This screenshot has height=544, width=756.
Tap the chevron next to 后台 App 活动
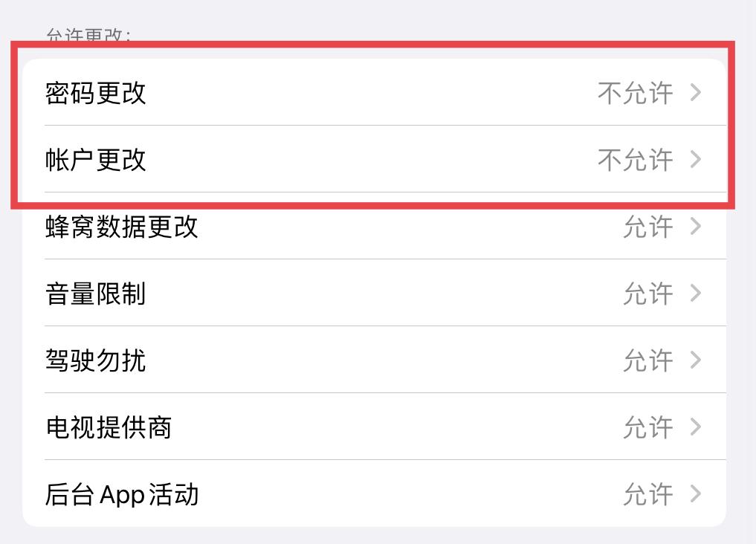(696, 493)
